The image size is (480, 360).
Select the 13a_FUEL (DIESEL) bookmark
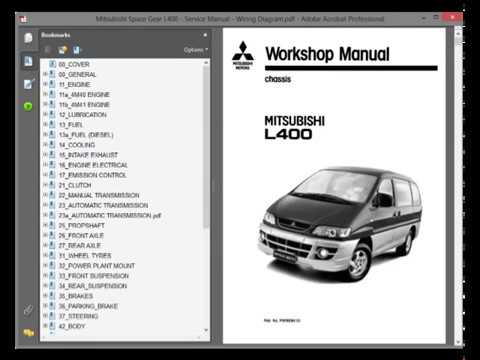[x=86, y=135]
